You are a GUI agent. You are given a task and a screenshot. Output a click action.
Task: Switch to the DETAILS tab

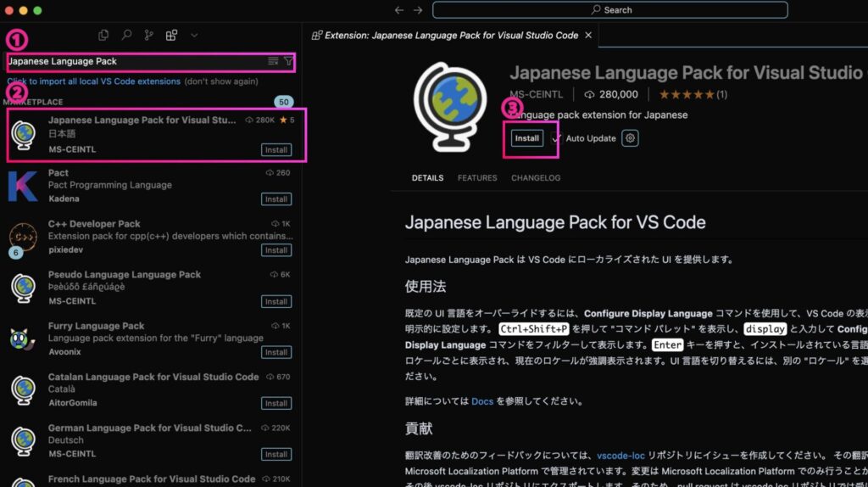point(427,178)
